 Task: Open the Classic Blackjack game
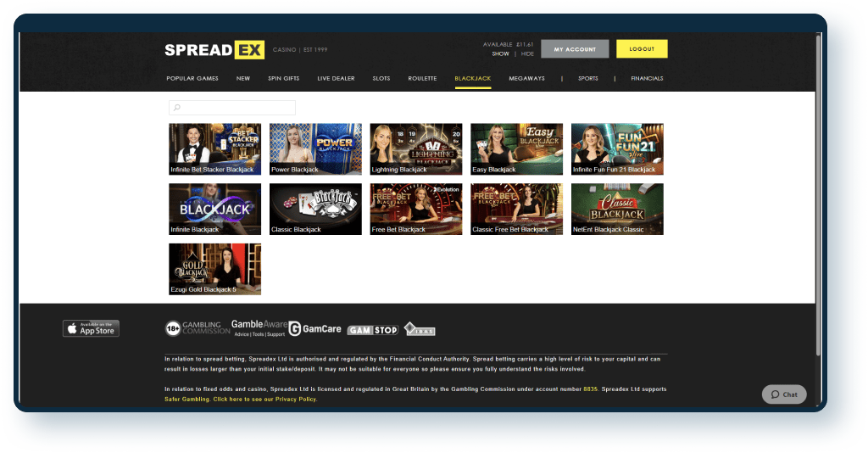pyautogui.click(x=315, y=209)
